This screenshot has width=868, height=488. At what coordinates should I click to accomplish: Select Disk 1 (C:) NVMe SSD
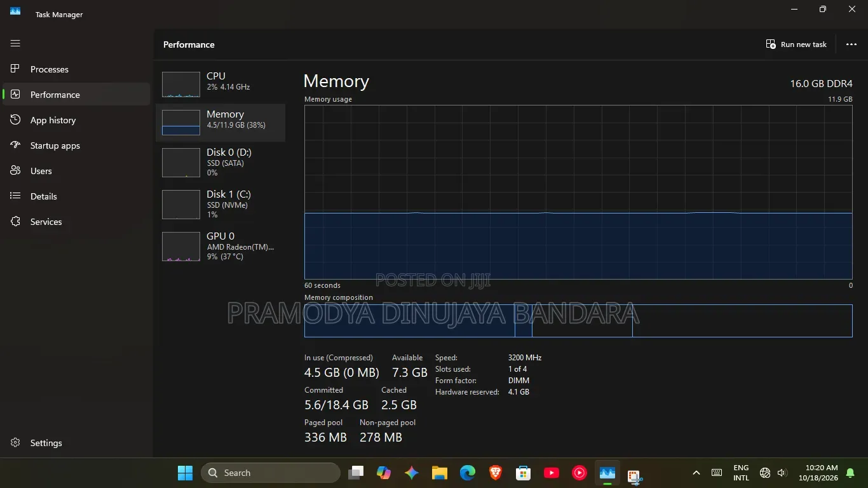point(220,205)
